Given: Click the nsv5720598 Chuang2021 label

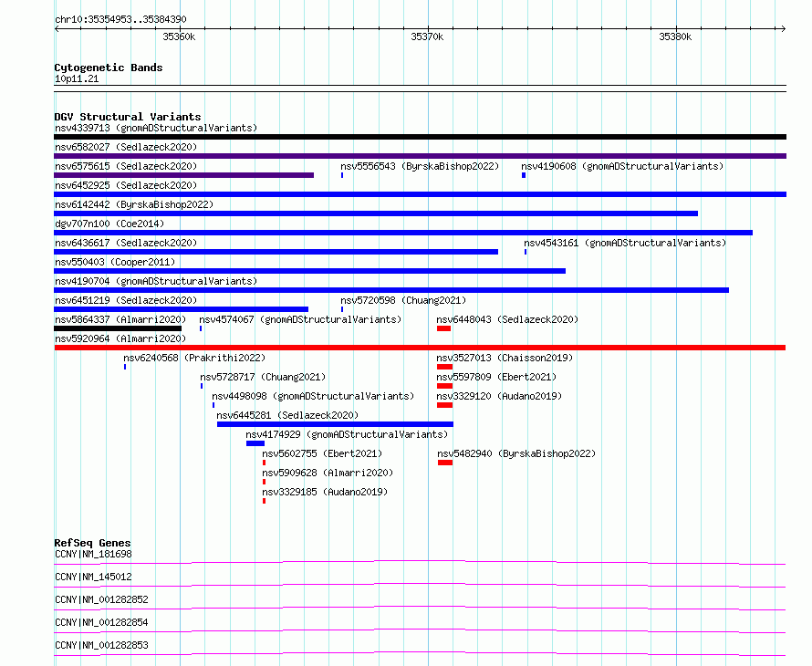Looking at the screenshot, I should pos(403,300).
